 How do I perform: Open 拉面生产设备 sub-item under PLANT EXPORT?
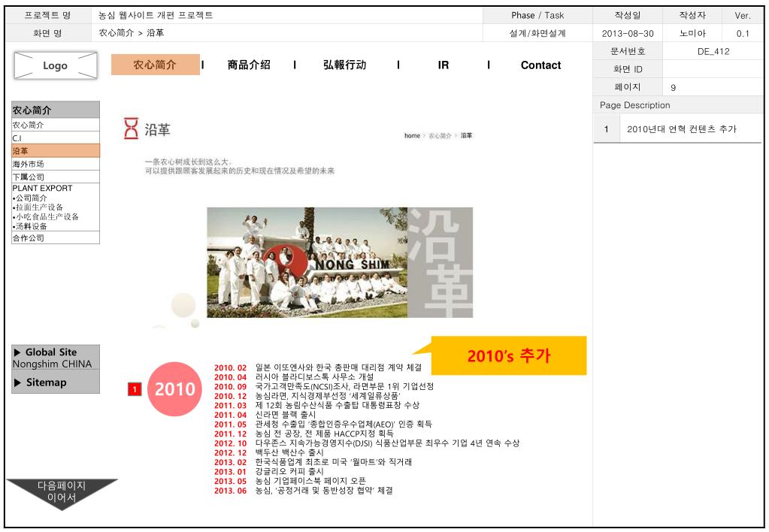pos(38,207)
